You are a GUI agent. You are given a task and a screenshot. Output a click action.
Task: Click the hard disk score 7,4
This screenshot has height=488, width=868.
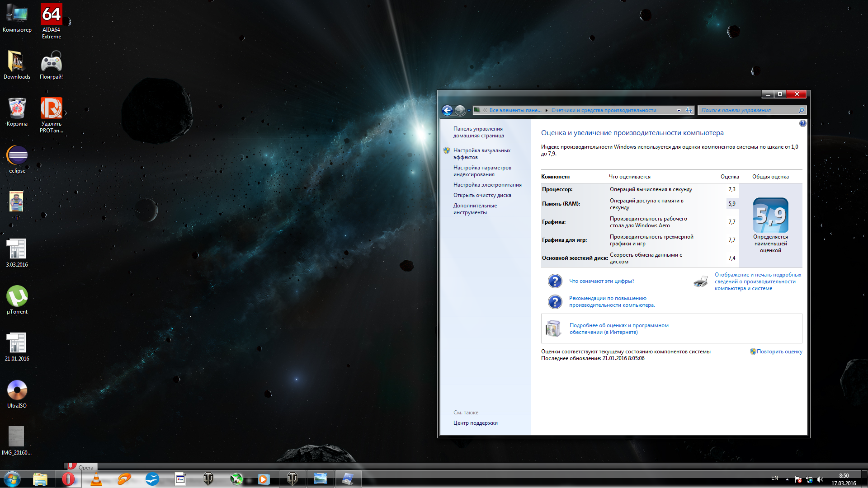click(x=731, y=258)
